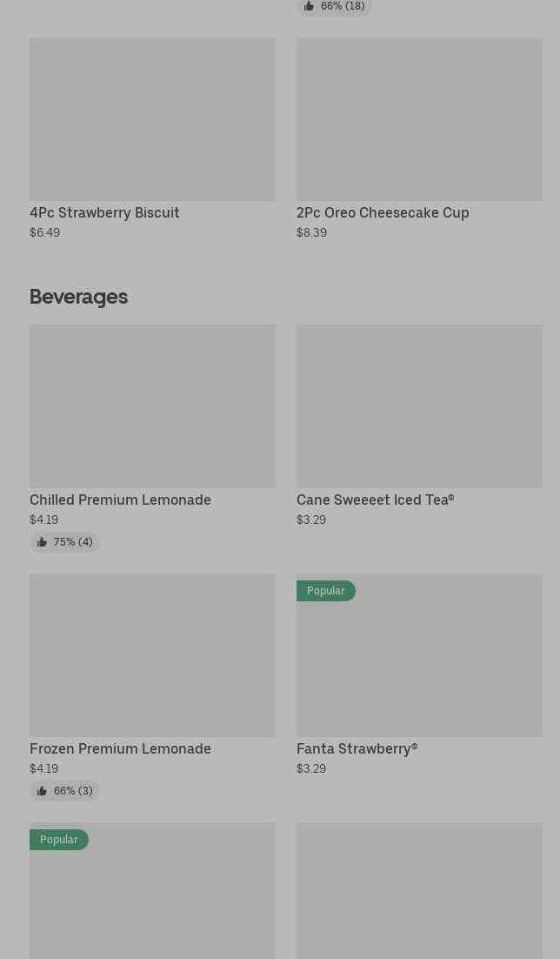Open the 2Pc Oreo Cheesecake Cup image
The width and height of the screenshot is (560, 959).
pyautogui.click(x=419, y=119)
